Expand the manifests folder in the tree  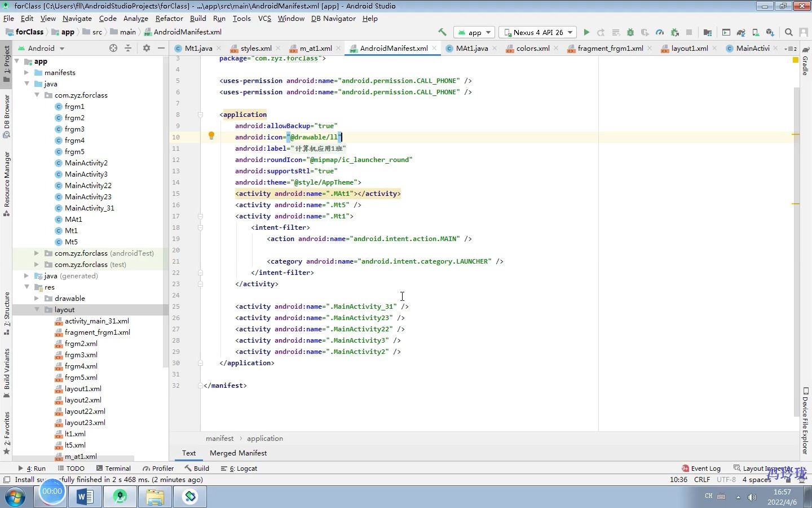[x=27, y=73]
